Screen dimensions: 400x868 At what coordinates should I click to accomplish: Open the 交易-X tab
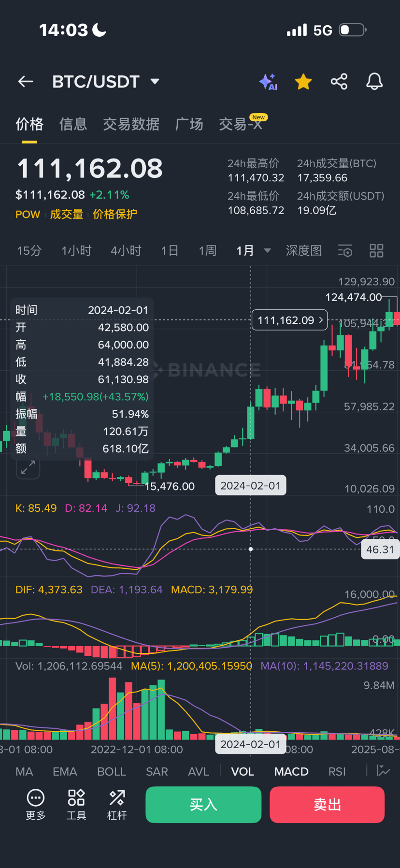[241, 124]
